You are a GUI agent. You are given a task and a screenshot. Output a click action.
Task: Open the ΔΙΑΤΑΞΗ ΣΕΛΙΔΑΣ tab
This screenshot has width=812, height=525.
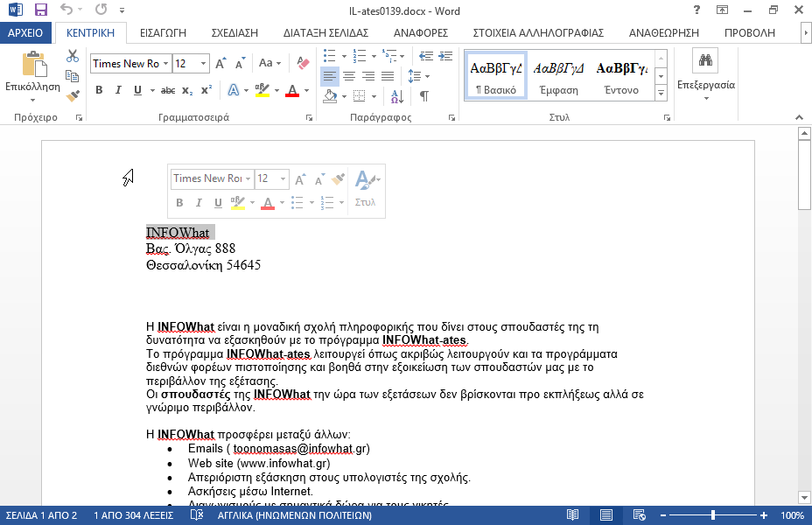click(325, 32)
